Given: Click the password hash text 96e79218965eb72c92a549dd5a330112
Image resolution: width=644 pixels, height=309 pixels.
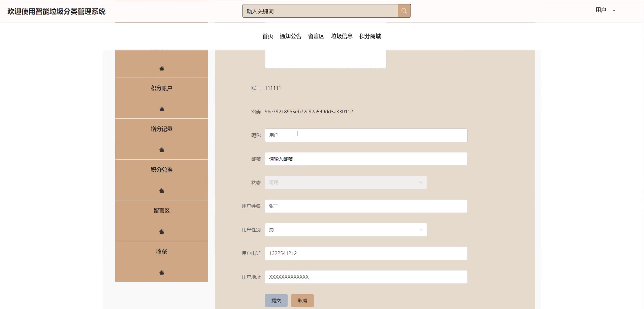Looking at the screenshot, I should (309, 112).
